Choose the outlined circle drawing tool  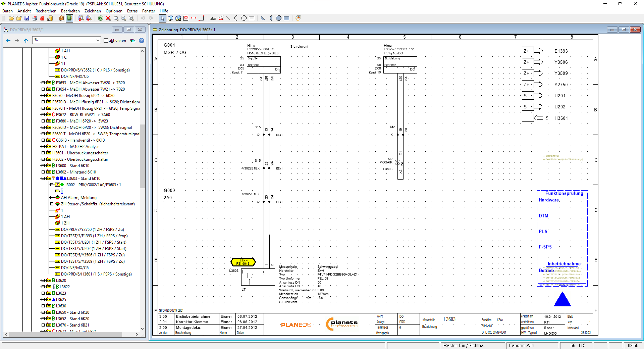coord(244,18)
